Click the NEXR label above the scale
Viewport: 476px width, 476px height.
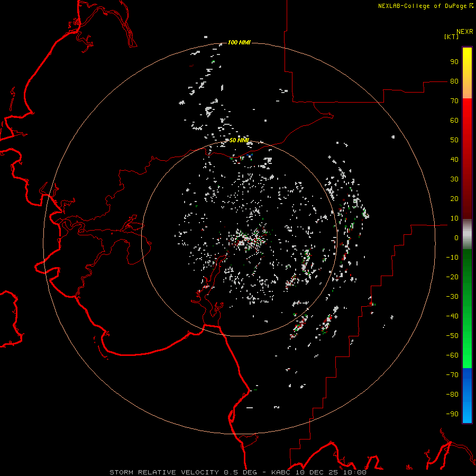click(465, 32)
